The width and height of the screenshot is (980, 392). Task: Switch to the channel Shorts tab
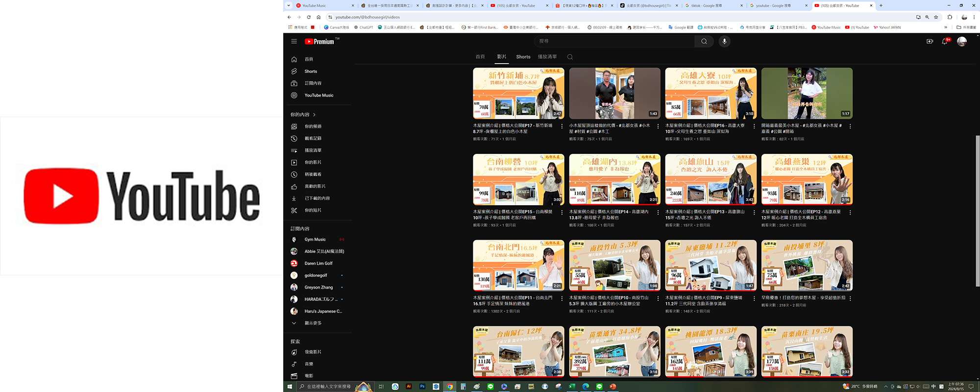[x=523, y=57]
